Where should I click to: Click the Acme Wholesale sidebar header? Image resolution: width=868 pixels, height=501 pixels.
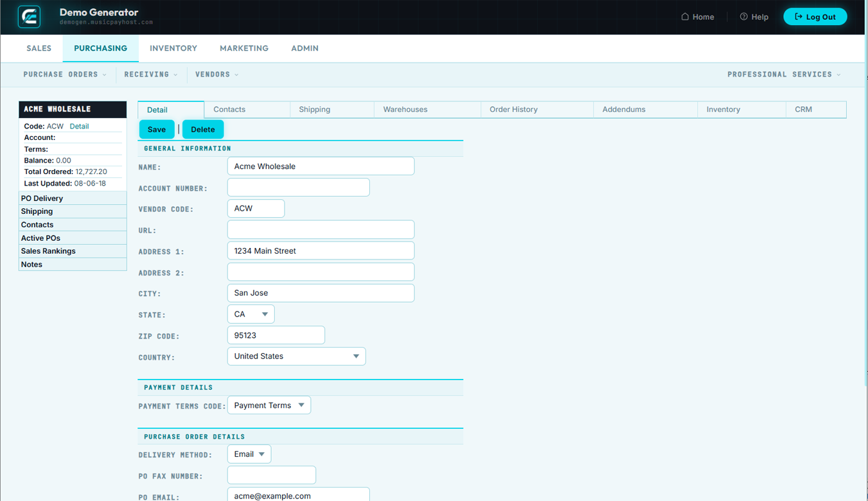click(x=73, y=109)
